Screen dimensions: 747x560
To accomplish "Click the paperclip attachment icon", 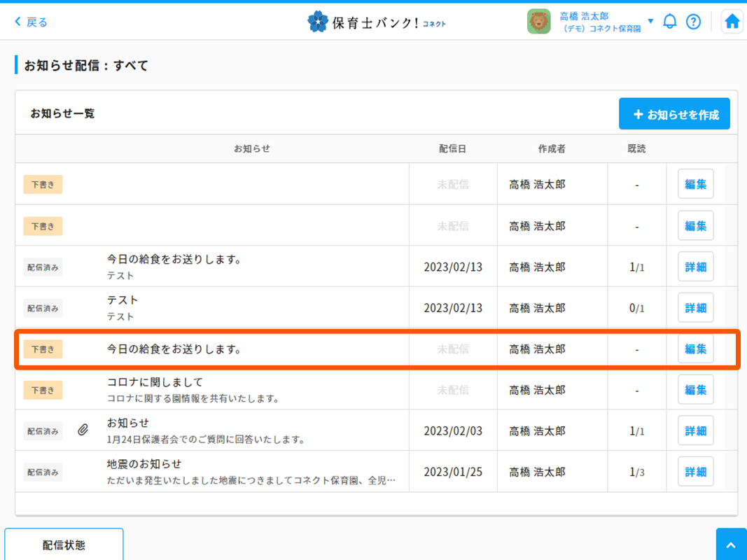I will coord(83,430).
